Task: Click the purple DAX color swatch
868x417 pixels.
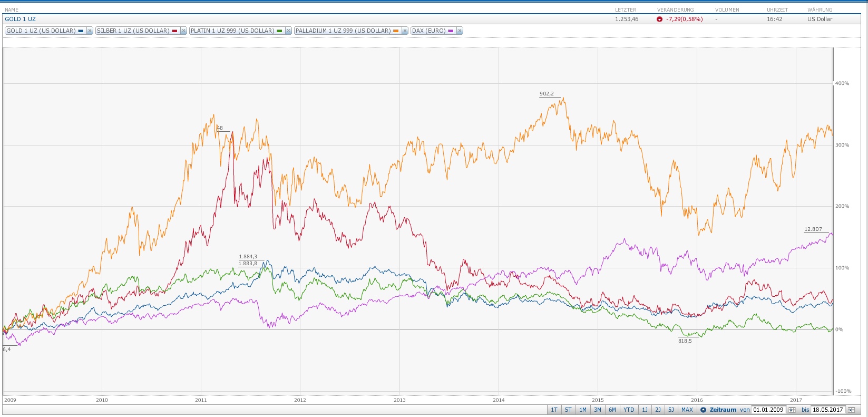Action: coord(451,31)
